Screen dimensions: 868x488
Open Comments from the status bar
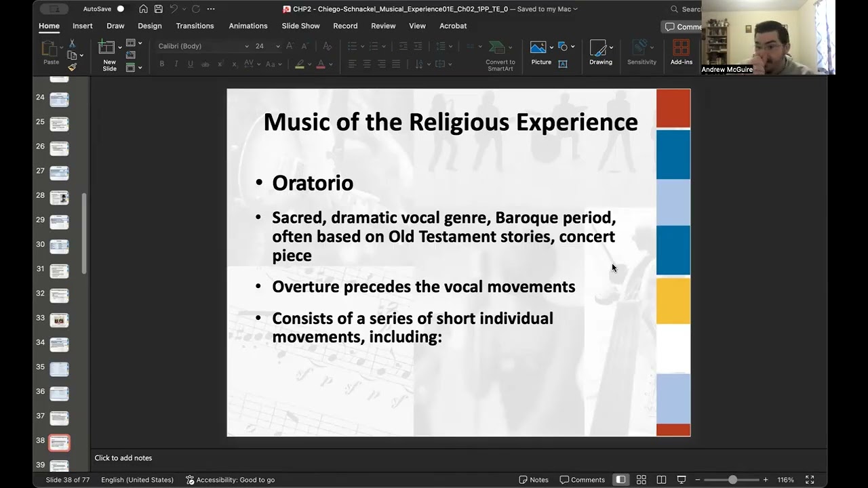pos(583,480)
